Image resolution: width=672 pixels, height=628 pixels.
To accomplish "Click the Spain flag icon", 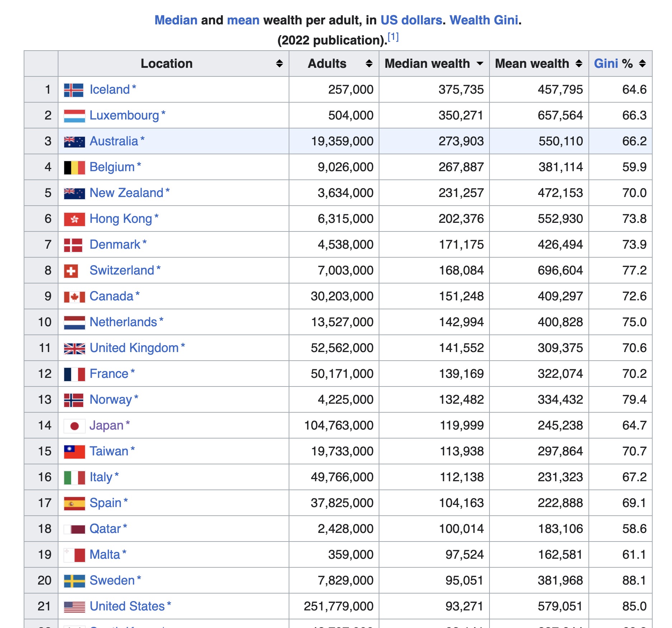I will point(74,503).
